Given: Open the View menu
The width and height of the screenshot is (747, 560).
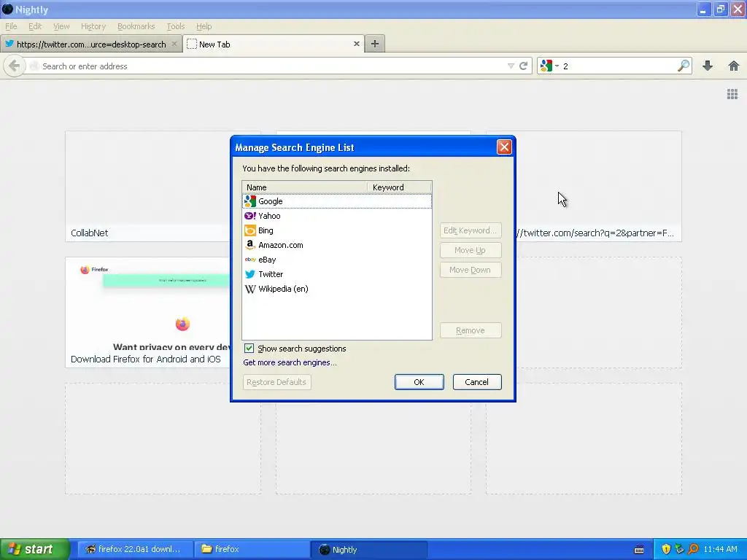Looking at the screenshot, I should [x=61, y=26].
